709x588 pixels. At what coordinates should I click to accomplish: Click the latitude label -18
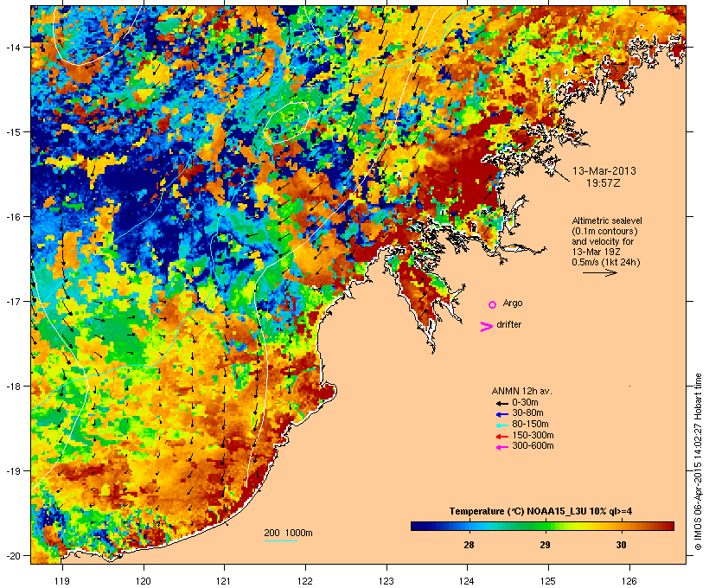point(12,387)
